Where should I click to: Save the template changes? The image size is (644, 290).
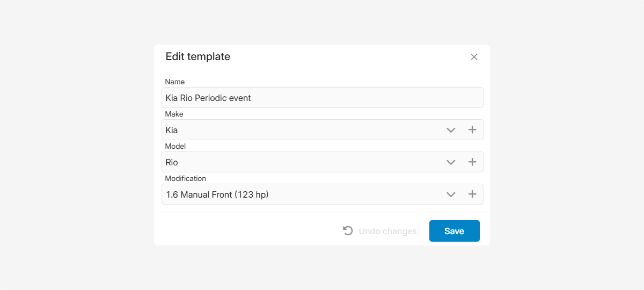point(454,231)
